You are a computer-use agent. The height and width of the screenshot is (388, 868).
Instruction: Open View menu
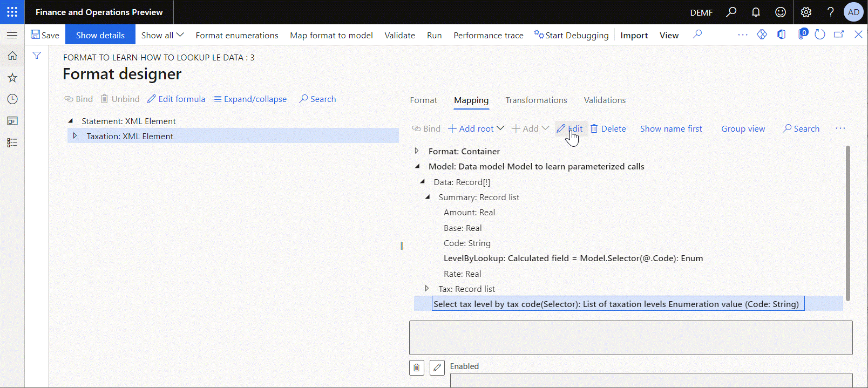(669, 35)
